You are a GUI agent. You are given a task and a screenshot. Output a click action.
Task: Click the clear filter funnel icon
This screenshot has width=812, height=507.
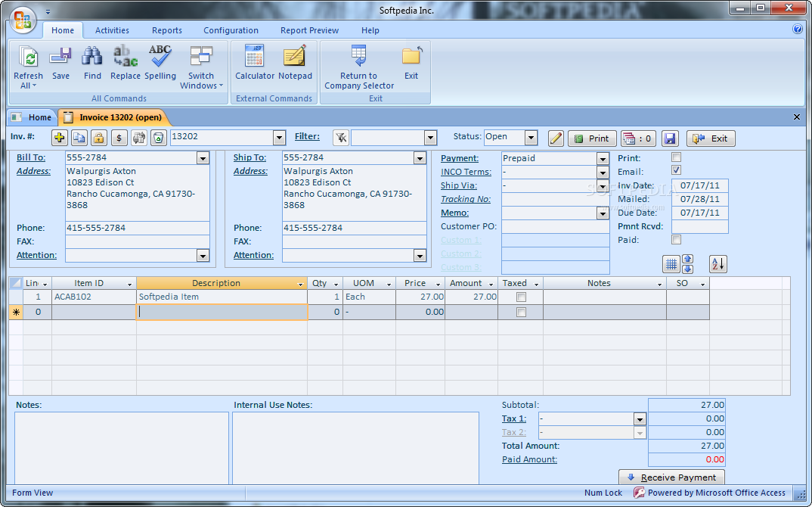pyautogui.click(x=341, y=138)
